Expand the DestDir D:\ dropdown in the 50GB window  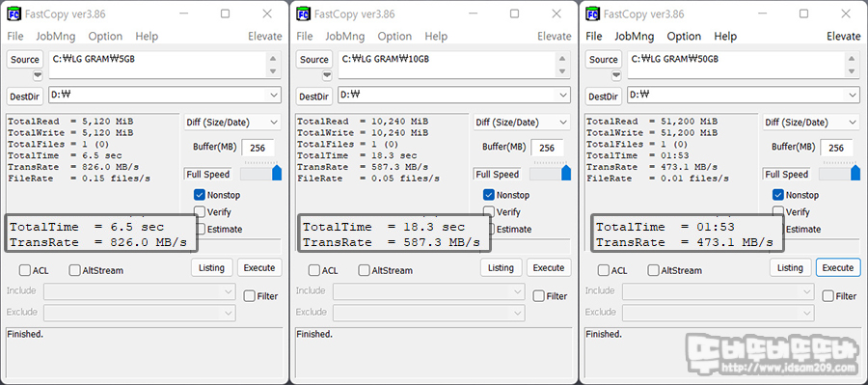854,95
